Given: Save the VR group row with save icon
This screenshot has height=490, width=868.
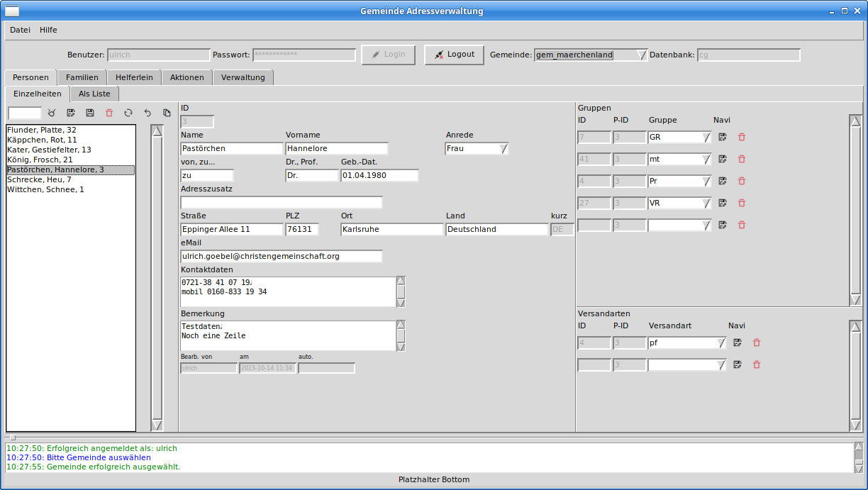Looking at the screenshot, I should (x=723, y=203).
